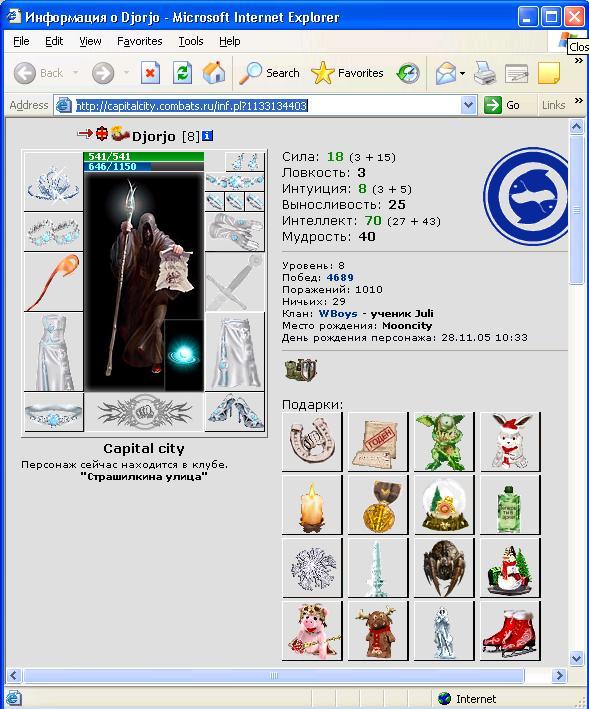Screen dimensions: 589x709
Task: Open the View menu
Action: tap(90, 41)
